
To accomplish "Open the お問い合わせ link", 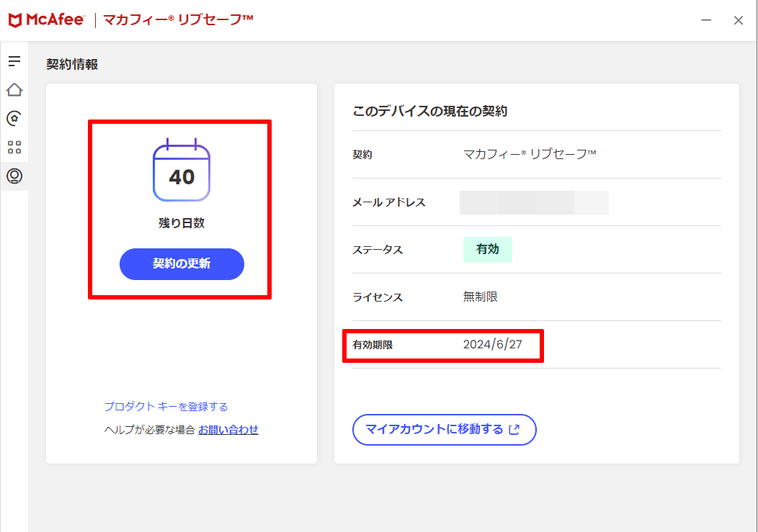I will point(228,430).
